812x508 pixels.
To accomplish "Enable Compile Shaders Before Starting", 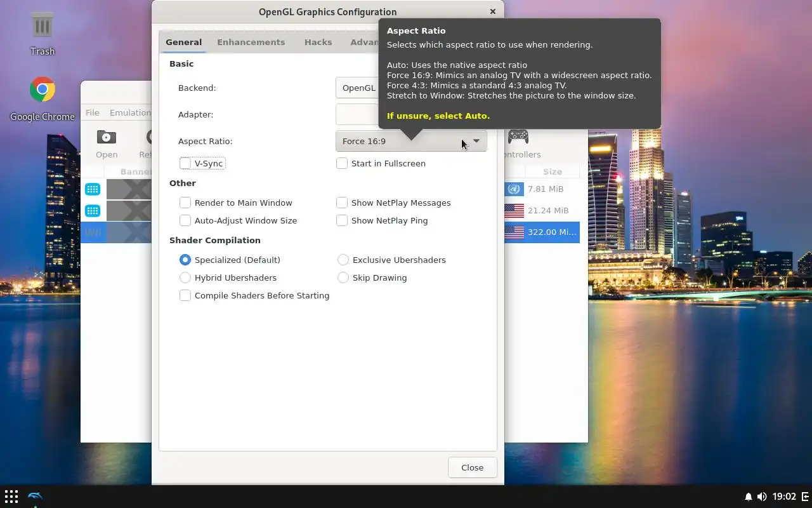I will click(x=185, y=295).
